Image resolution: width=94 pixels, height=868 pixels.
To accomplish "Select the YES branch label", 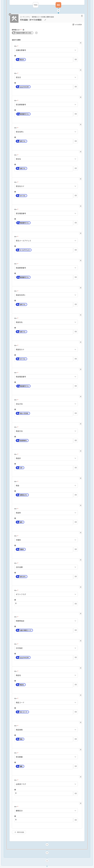I will (x=35, y=5).
